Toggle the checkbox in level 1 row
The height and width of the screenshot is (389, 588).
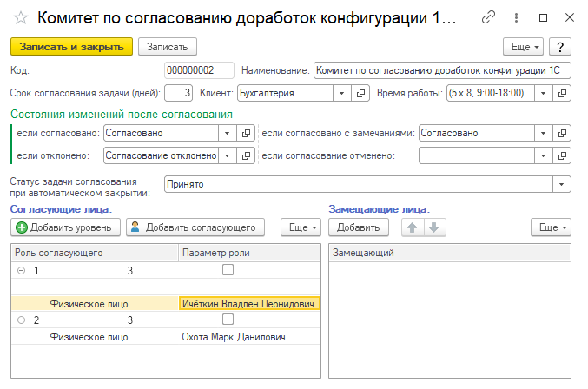[228, 270]
